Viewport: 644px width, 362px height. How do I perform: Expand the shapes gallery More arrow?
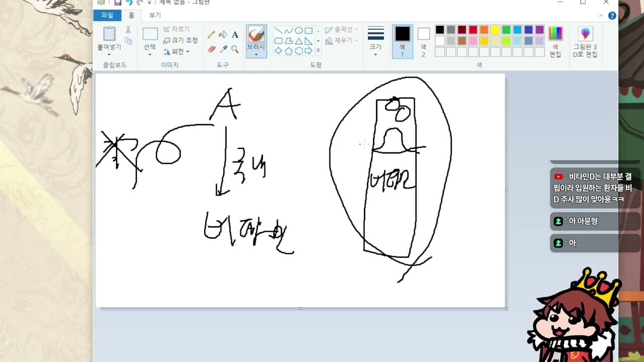coord(318,51)
